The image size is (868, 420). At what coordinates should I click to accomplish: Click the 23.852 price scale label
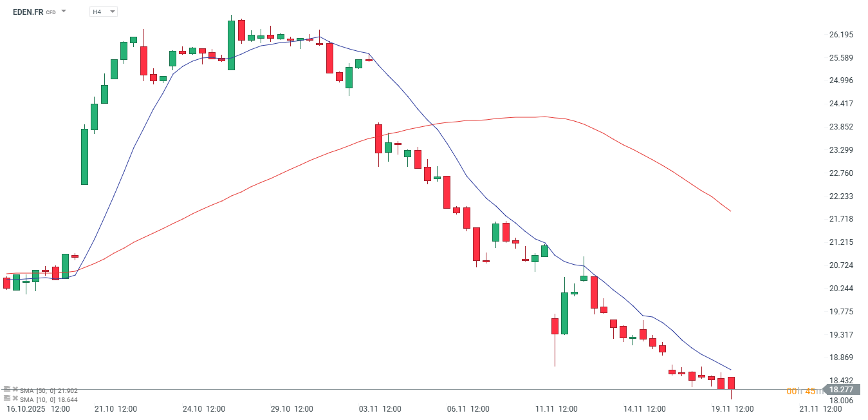point(841,127)
